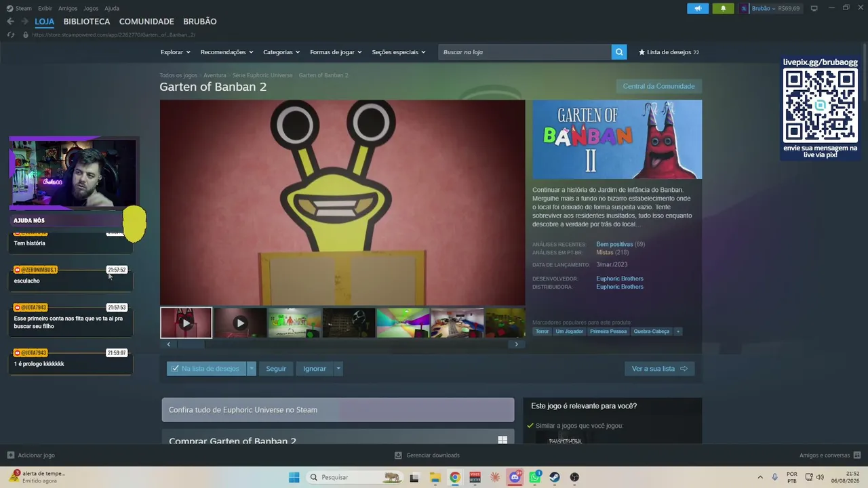The width and height of the screenshot is (868, 488).
Task: Open Central da Comunidade
Action: [x=658, y=86]
